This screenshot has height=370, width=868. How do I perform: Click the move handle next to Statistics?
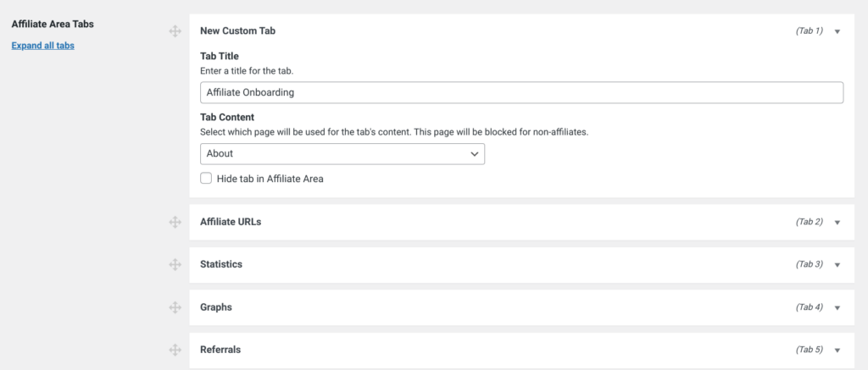point(175,265)
